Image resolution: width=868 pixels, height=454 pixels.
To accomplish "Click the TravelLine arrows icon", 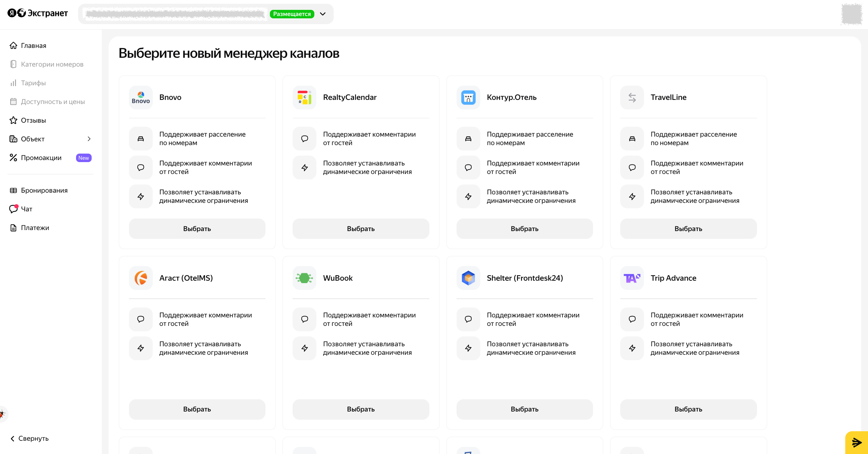I will point(632,98).
